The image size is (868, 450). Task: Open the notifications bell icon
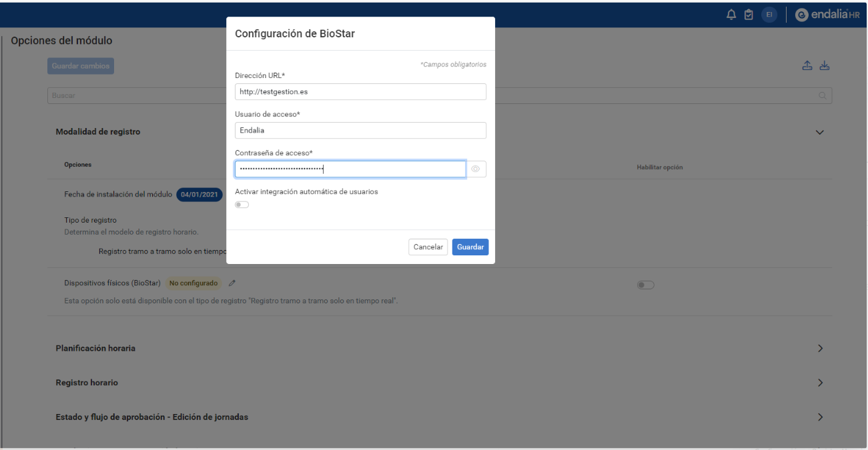click(x=731, y=15)
